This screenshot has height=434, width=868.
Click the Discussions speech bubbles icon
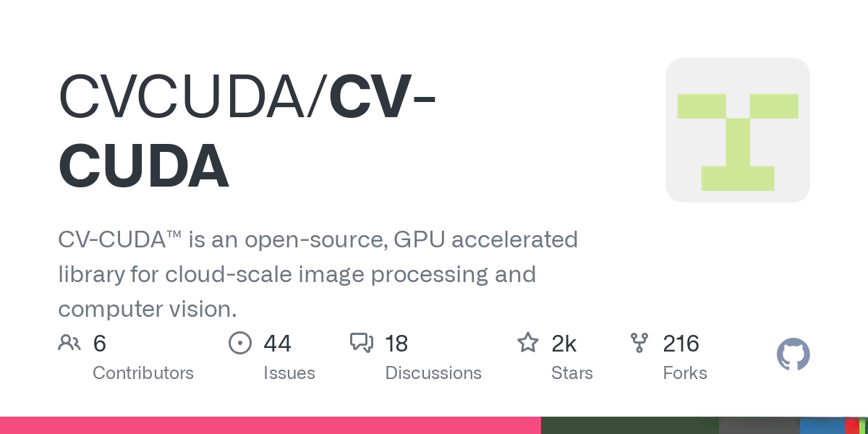(361, 343)
